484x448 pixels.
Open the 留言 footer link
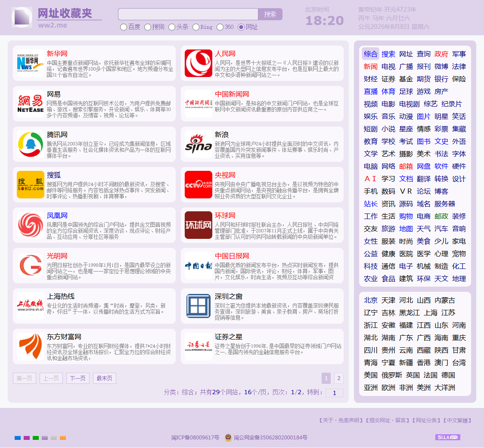[400, 420]
